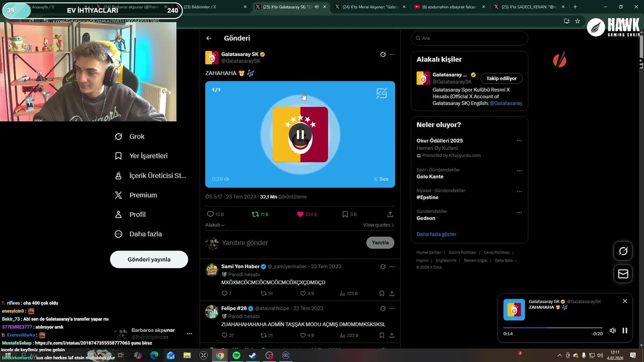644x362 pixels.
Task: Click Takip ediliyor button for Galatasaray
Action: click(x=502, y=78)
